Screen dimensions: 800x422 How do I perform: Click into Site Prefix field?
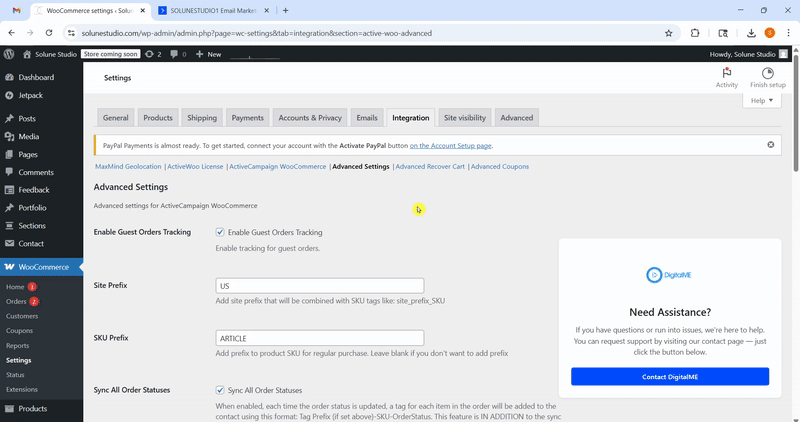[320, 286]
